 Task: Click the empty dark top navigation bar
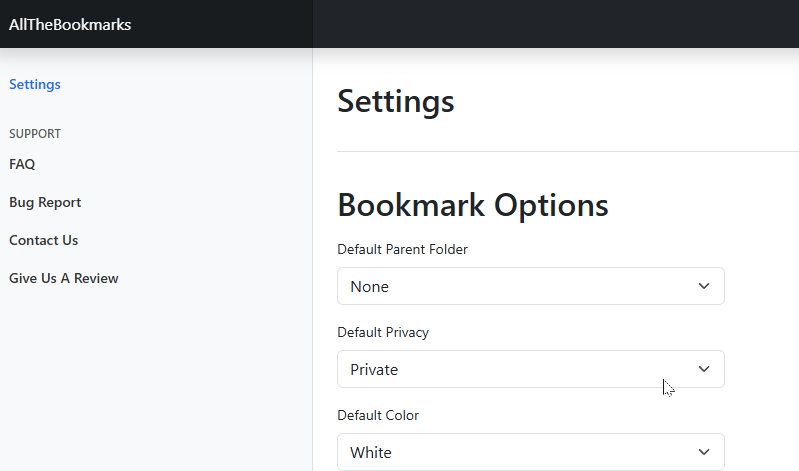[x=555, y=24]
